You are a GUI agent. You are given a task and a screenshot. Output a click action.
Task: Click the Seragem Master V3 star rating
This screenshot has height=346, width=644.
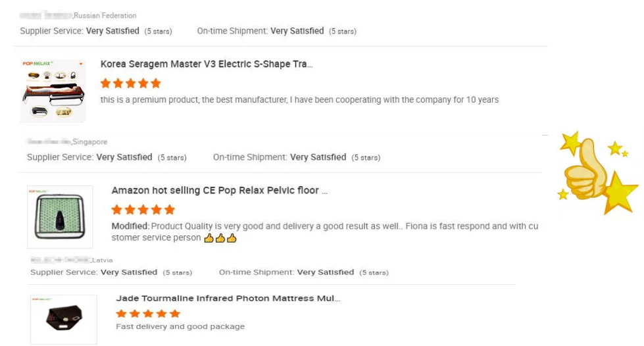(130, 84)
